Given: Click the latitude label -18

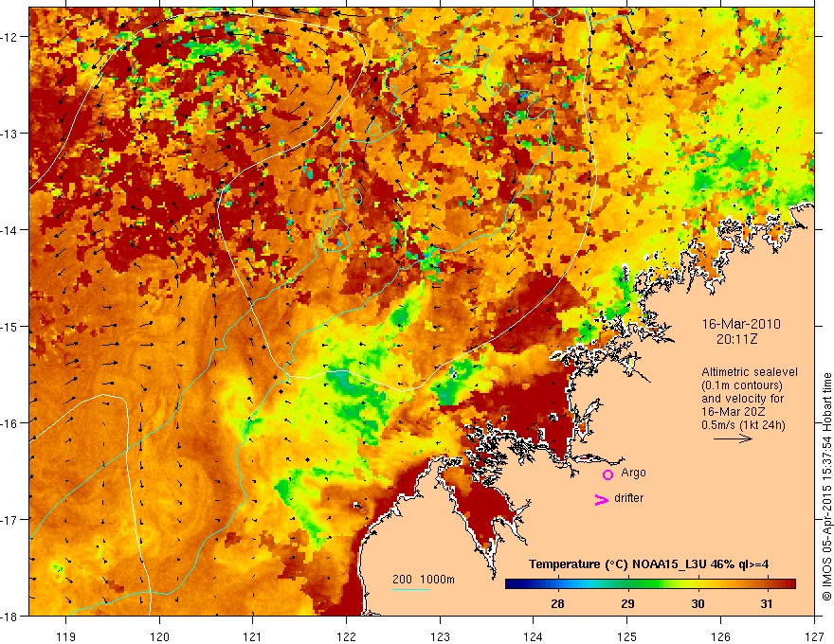Looking at the screenshot, I should click(x=9, y=617).
